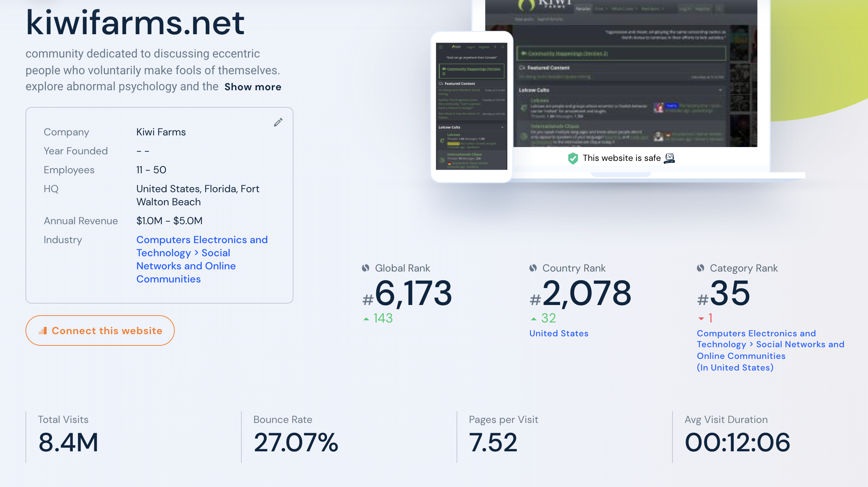Click the Country Rank label

coord(574,268)
